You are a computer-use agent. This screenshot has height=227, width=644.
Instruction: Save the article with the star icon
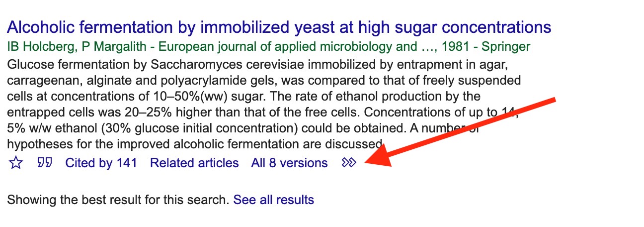(x=16, y=163)
